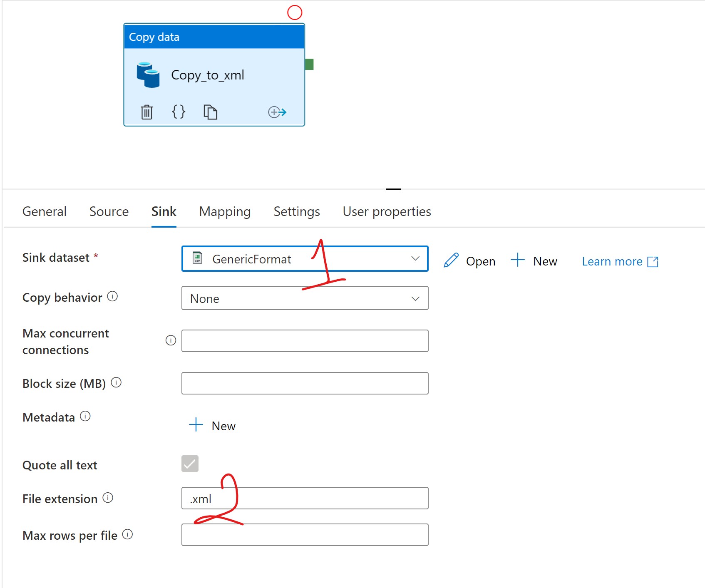This screenshot has width=705, height=588.
Task: Clone the Copy_to_xml activity
Action: click(210, 112)
